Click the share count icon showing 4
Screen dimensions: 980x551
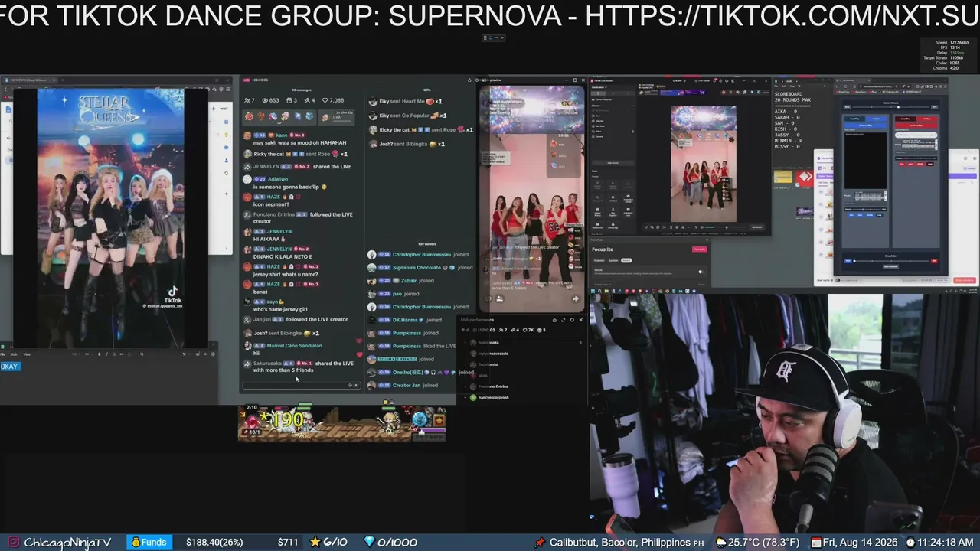(305, 100)
